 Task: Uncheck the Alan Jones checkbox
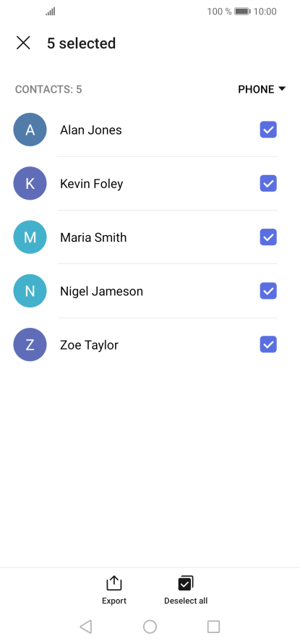click(x=268, y=130)
